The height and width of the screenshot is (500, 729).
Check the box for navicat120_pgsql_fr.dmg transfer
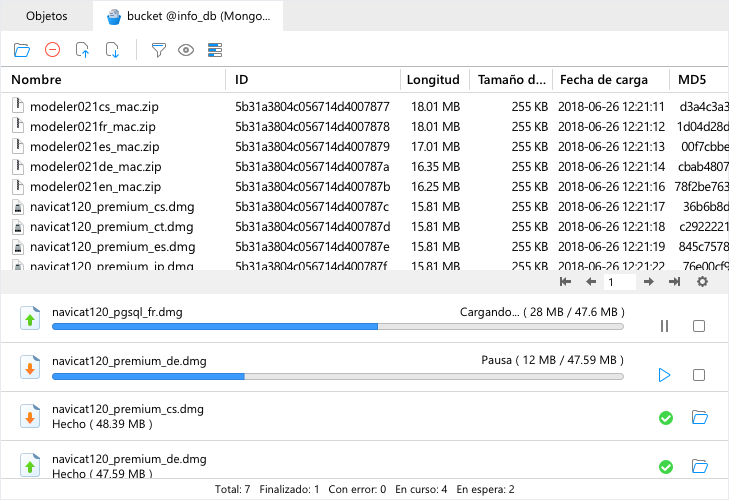[x=699, y=326]
